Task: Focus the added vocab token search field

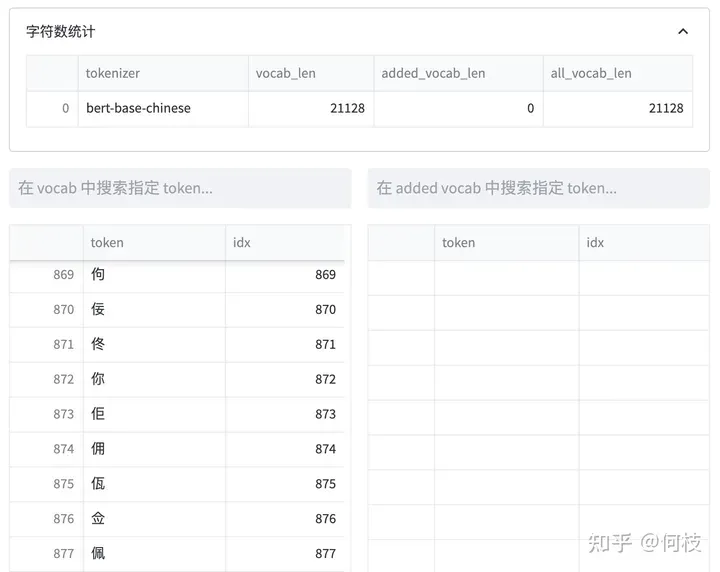Action: (539, 188)
